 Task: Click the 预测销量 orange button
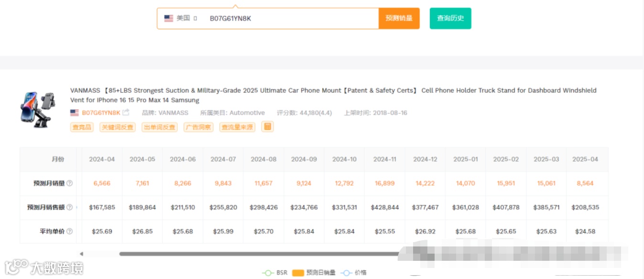[x=399, y=18]
